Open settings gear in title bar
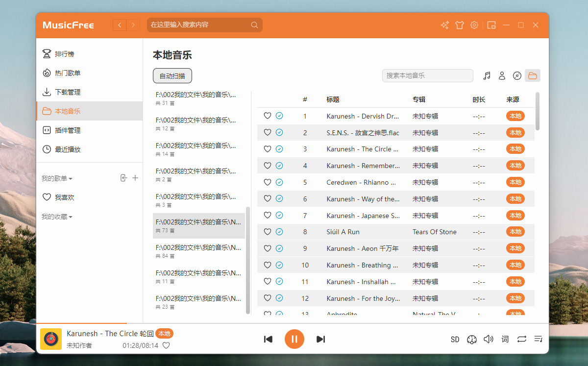588x366 pixels. [x=474, y=25]
